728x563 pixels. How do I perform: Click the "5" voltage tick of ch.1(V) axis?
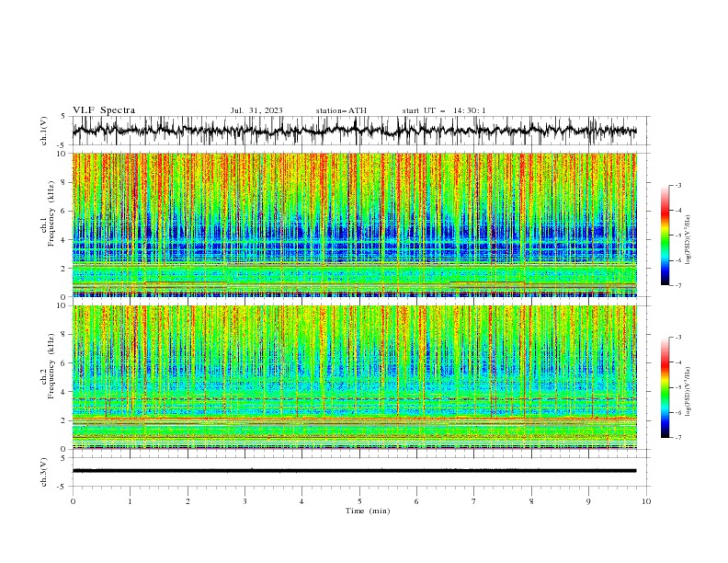click(63, 117)
